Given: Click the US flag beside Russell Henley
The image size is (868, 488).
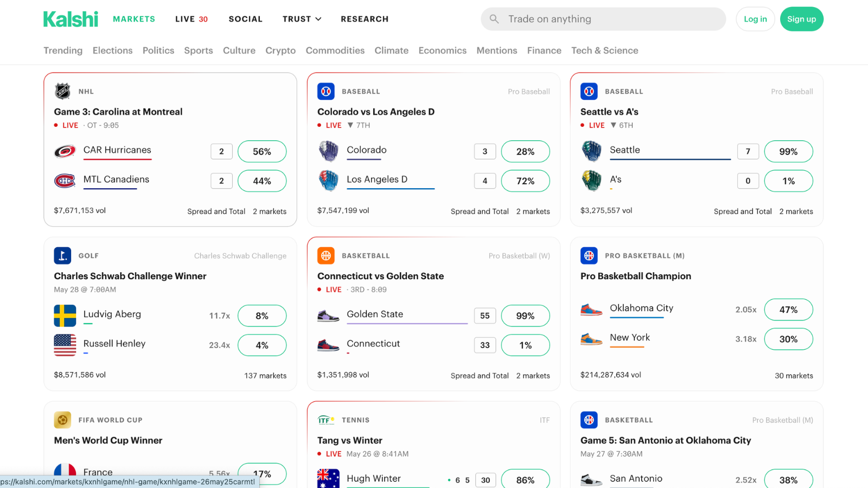Looking at the screenshot, I should [x=65, y=345].
